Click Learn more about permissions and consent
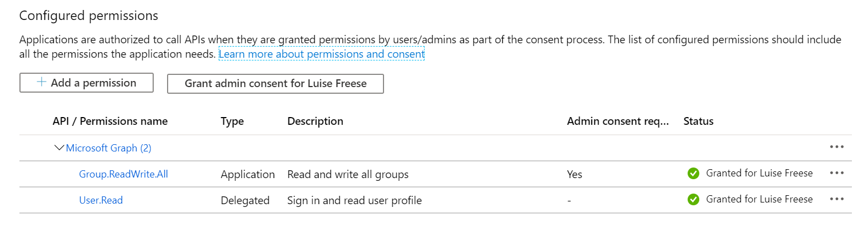The image size is (868, 228). click(x=321, y=54)
